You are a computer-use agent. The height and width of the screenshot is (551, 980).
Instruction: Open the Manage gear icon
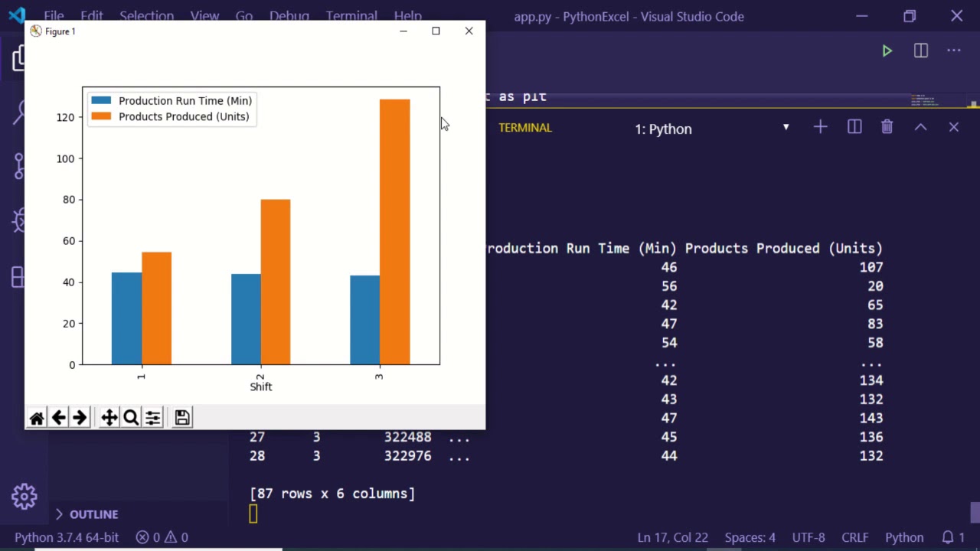click(24, 497)
